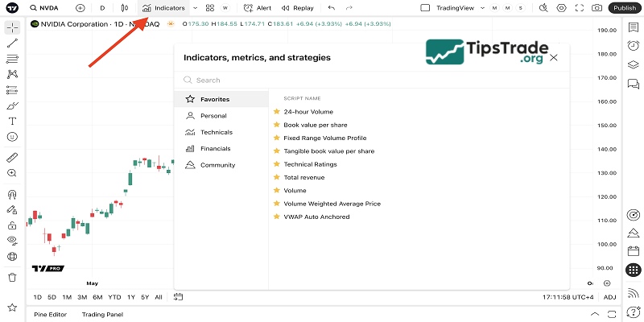Click the trash icon to remove drawings

point(12,277)
